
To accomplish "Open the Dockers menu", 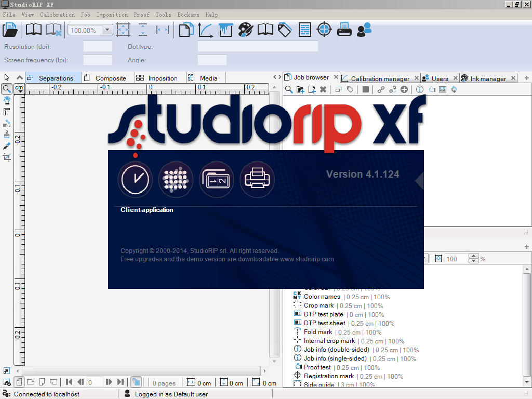I will (x=188, y=15).
